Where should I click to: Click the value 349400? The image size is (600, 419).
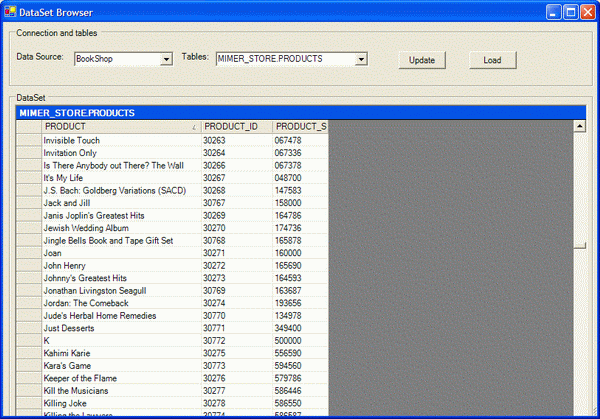300,328
